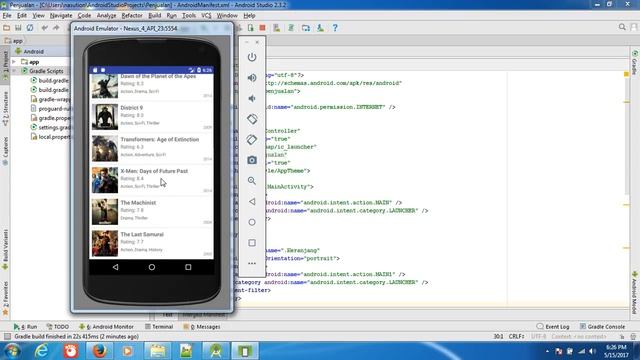This screenshot has width=640, height=360.
Task: Open the Run tool window
Action: [25, 327]
